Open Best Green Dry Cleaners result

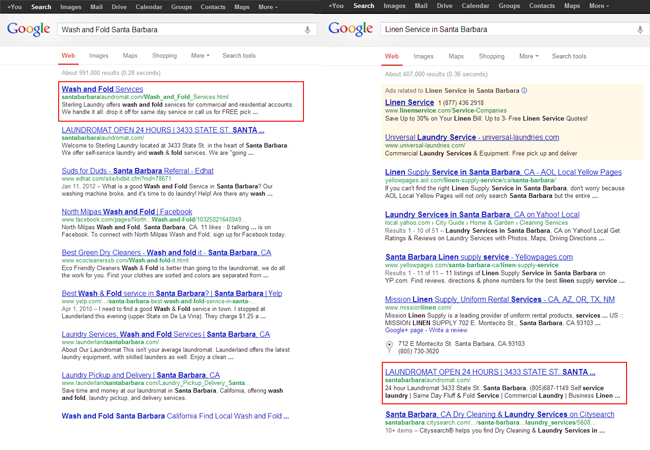pos(166,252)
